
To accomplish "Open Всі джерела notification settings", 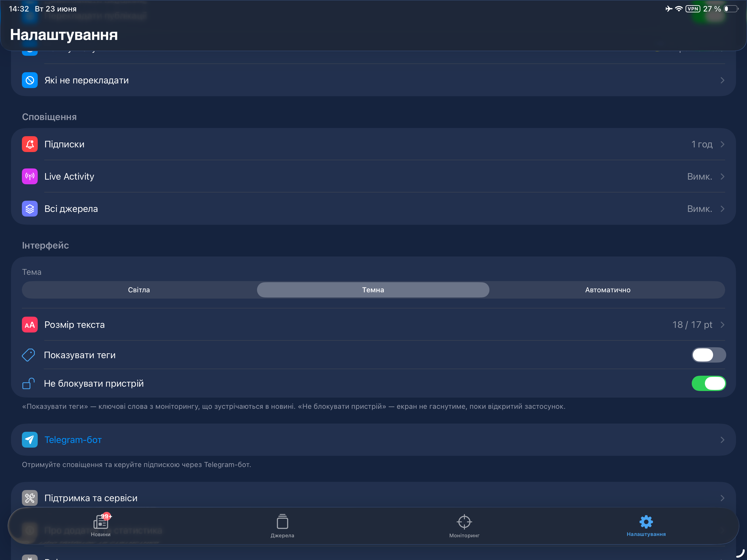I will [373, 209].
